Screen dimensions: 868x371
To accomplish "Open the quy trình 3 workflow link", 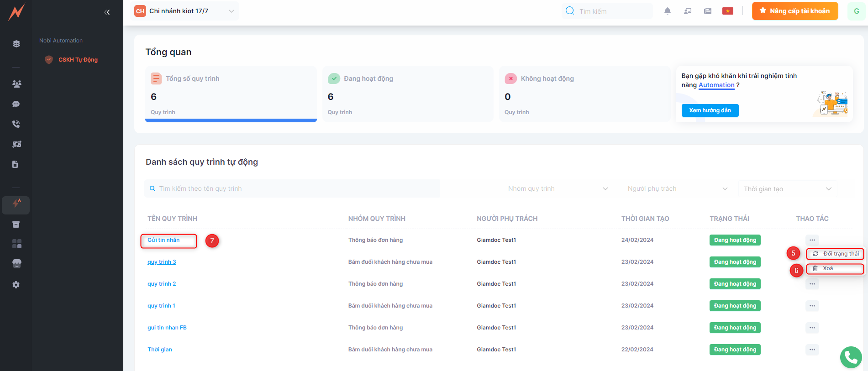I will coord(162,262).
